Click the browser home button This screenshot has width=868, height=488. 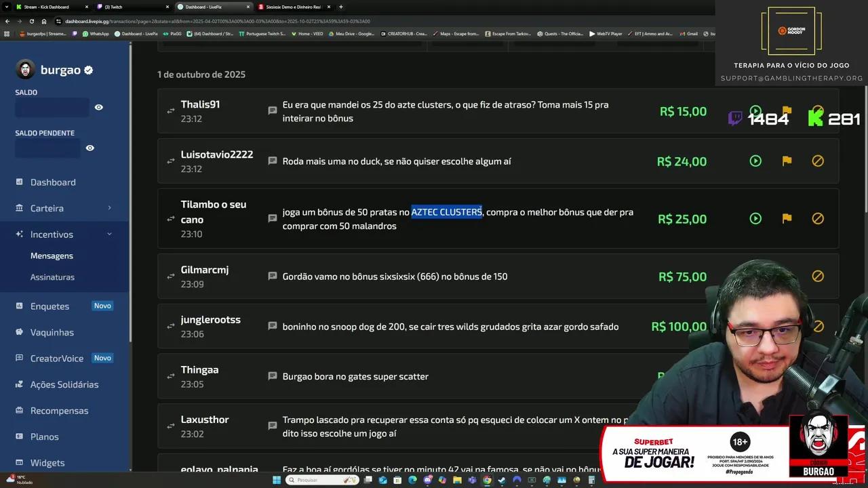[43, 21]
